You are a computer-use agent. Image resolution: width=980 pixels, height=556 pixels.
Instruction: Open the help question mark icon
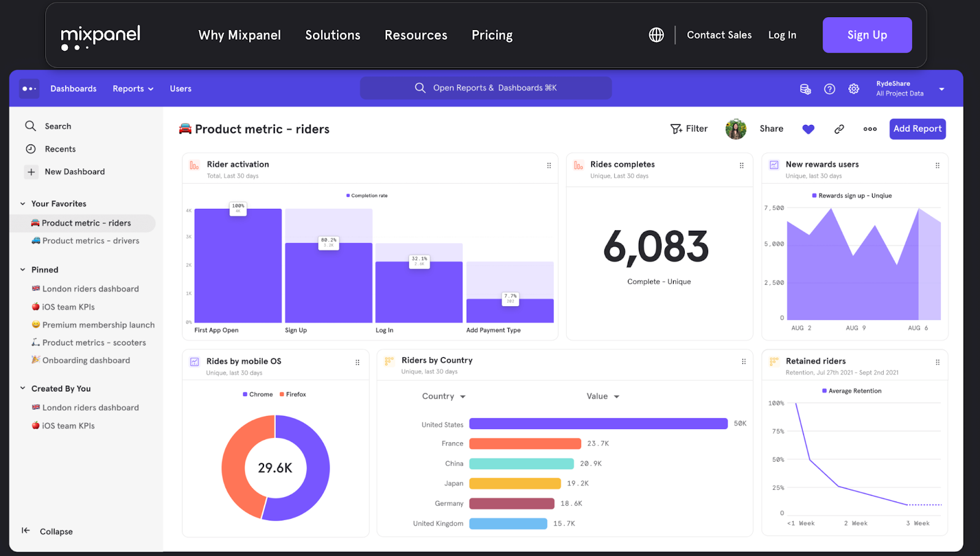(829, 89)
